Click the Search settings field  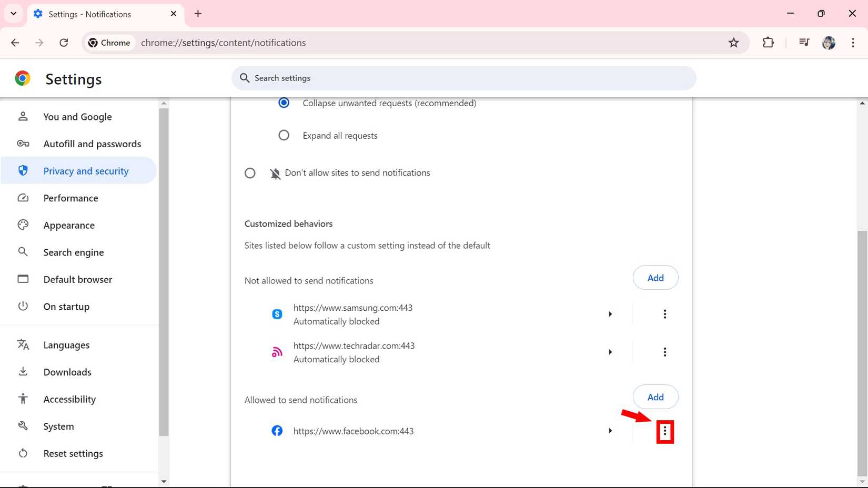tap(463, 78)
